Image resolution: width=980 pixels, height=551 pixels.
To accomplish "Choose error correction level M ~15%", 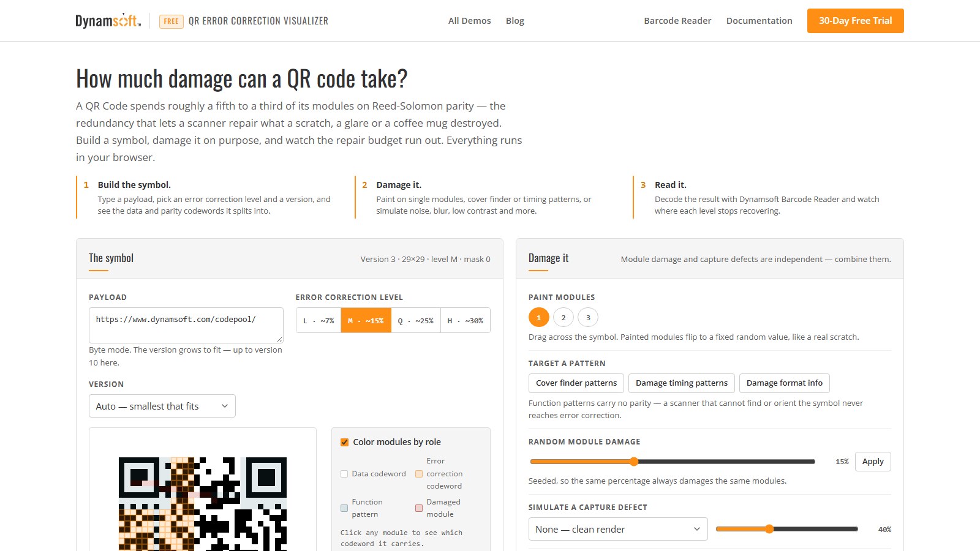I will [366, 320].
